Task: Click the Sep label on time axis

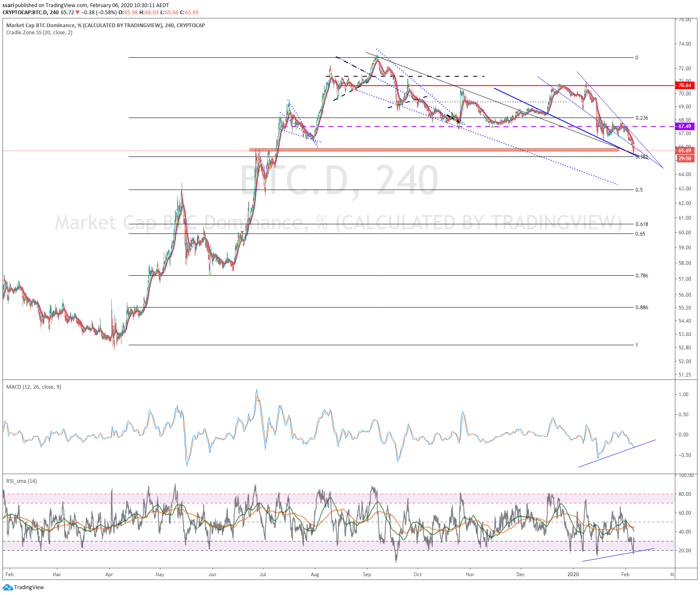Action: coord(367,574)
